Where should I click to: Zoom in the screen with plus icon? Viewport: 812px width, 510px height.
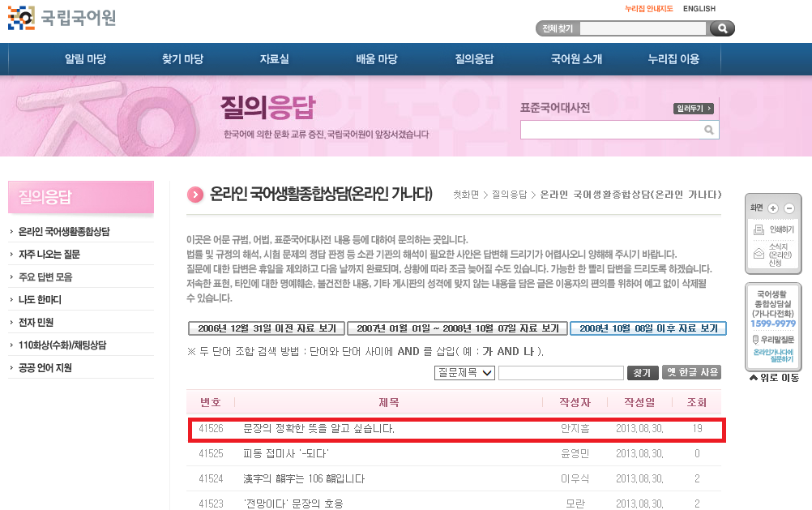point(773,208)
